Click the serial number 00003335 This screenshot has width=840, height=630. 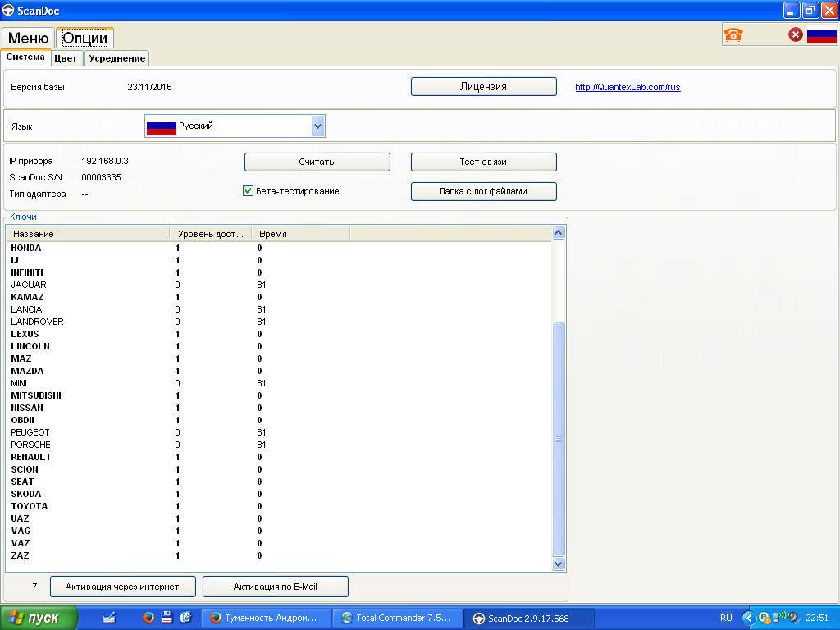pos(101,177)
